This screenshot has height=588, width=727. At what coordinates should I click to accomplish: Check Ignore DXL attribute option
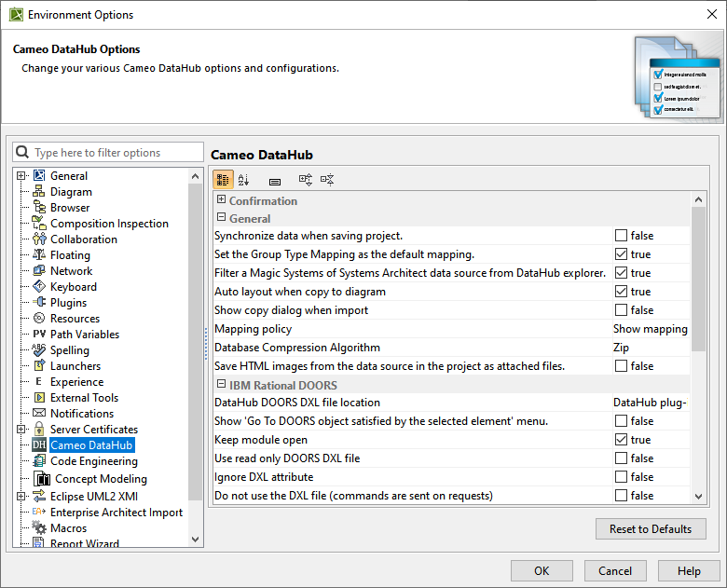pyautogui.click(x=621, y=477)
